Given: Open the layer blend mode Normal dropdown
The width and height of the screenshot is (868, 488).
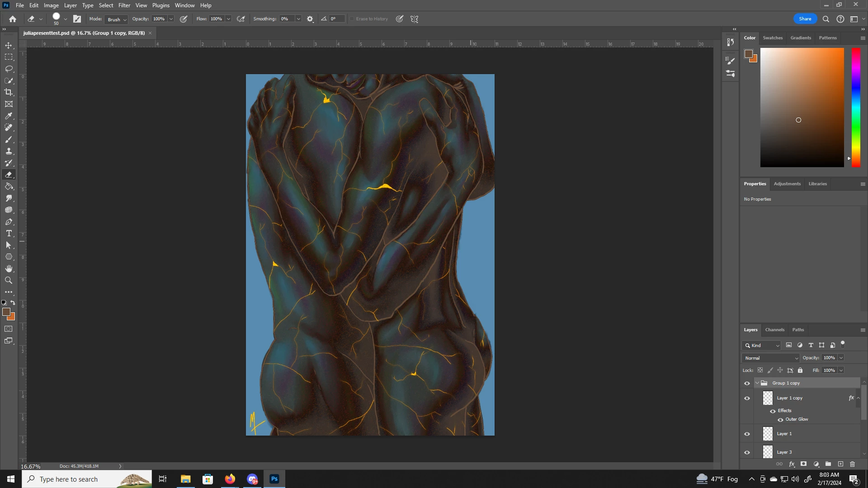Looking at the screenshot, I should point(771,358).
